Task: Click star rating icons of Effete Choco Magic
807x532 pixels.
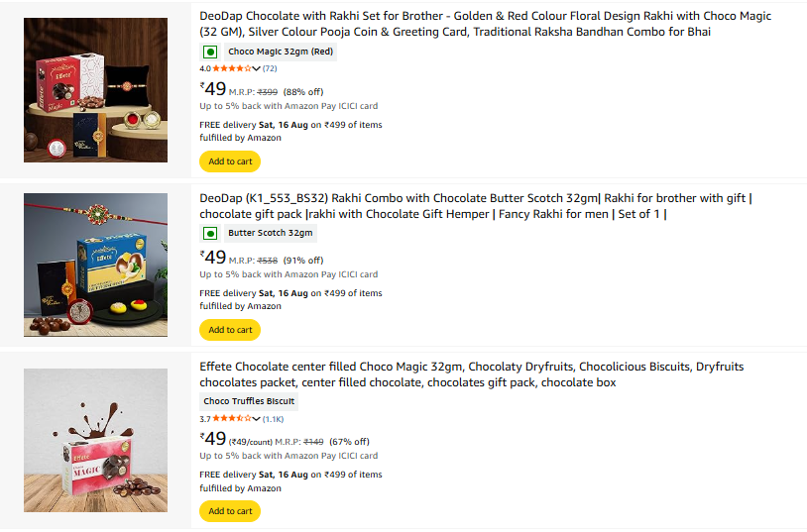Action: (x=232, y=419)
